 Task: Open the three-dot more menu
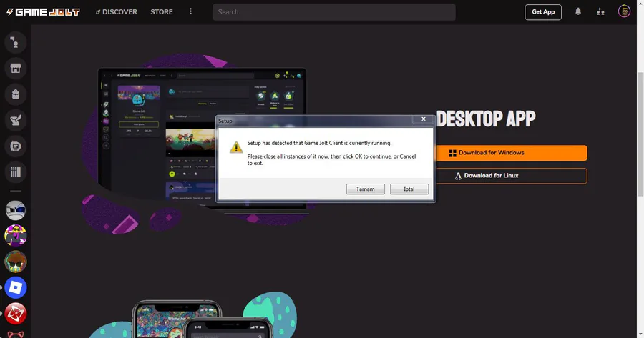pyautogui.click(x=190, y=11)
